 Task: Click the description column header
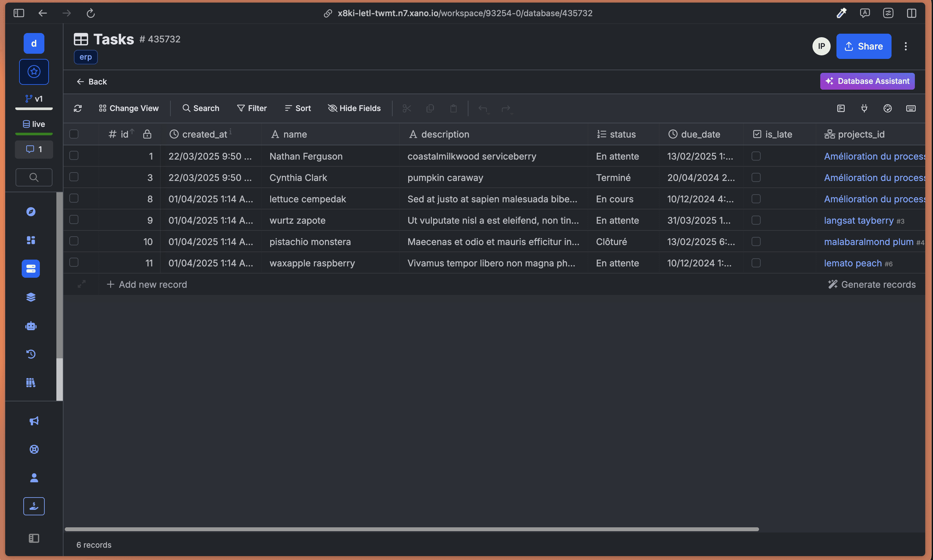[x=493, y=134]
